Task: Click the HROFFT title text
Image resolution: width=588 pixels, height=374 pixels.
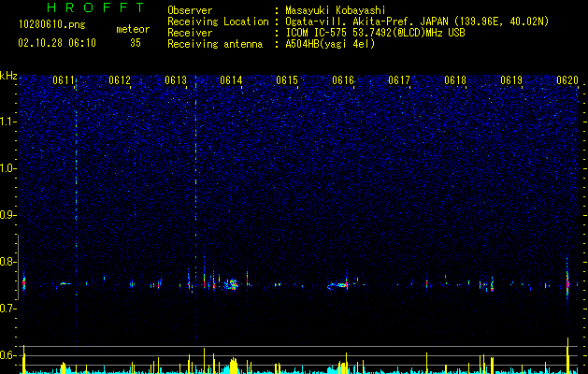Action: 96,7
